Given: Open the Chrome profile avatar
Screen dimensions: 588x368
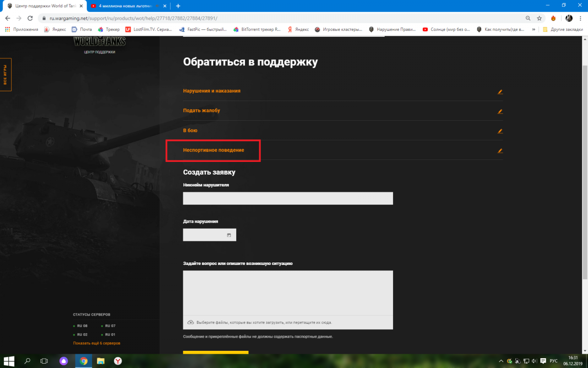Looking at the screenshot, I should coord(569,18).
